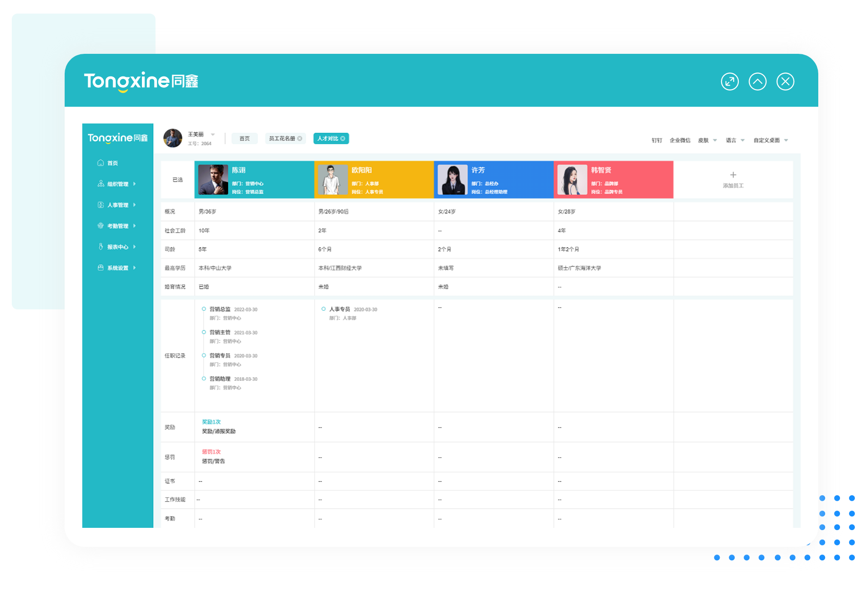The height and width of the screenshot is (607, 868).
Task: Open the 王美丽 account dropdown arrow
Action: pyautogui.click(x=212, y=134)
